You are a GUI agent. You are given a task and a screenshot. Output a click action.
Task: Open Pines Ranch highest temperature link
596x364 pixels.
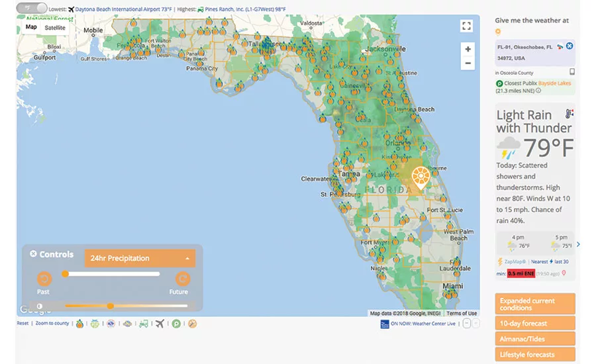coord(245,9)
